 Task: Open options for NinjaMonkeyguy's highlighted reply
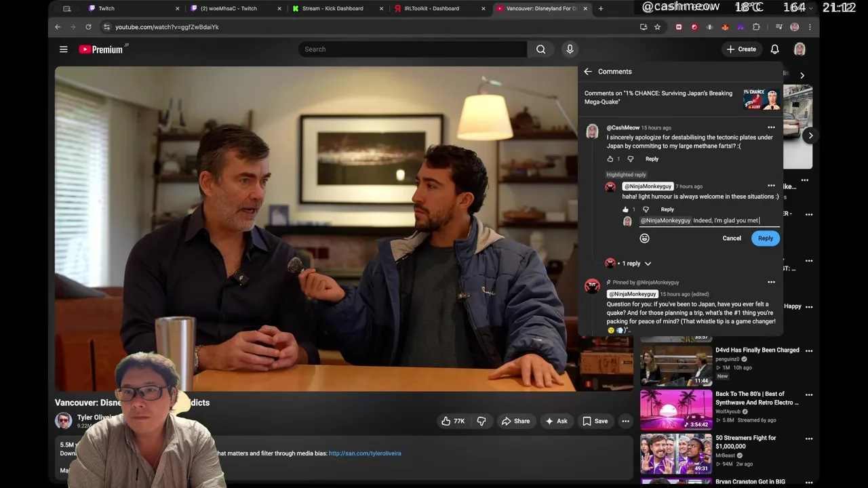point(771,186)
